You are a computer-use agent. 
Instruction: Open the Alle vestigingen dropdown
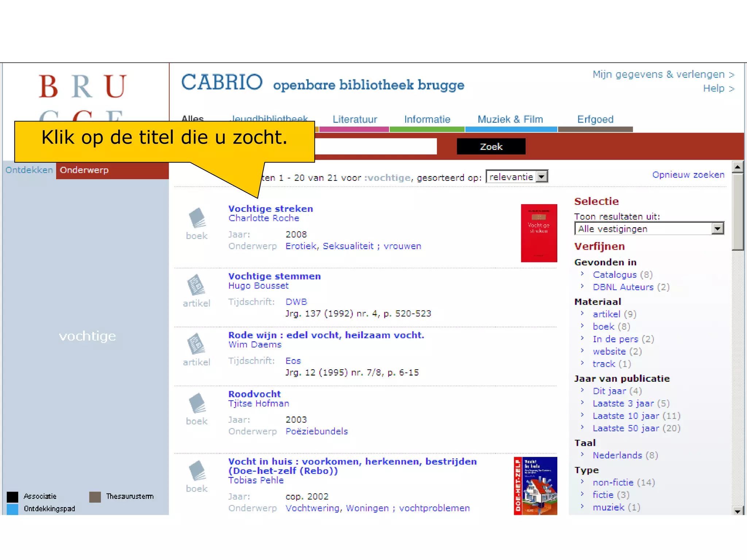[649, 229]
